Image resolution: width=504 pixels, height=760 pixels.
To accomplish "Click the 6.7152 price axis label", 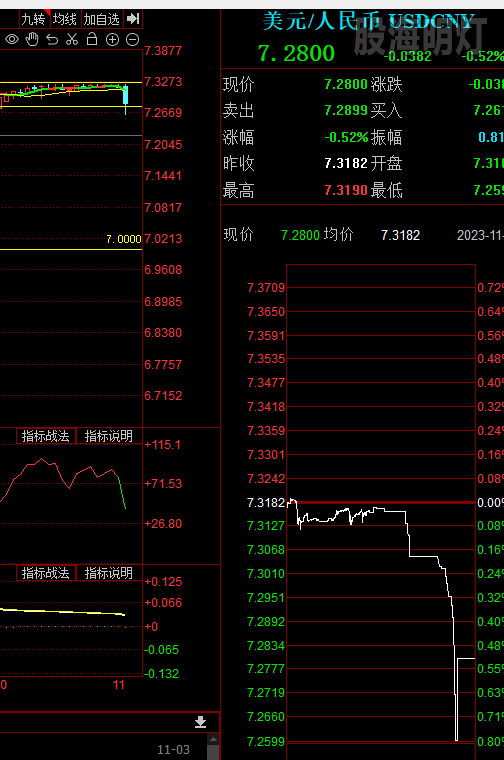I will click(x=163, y=396).
